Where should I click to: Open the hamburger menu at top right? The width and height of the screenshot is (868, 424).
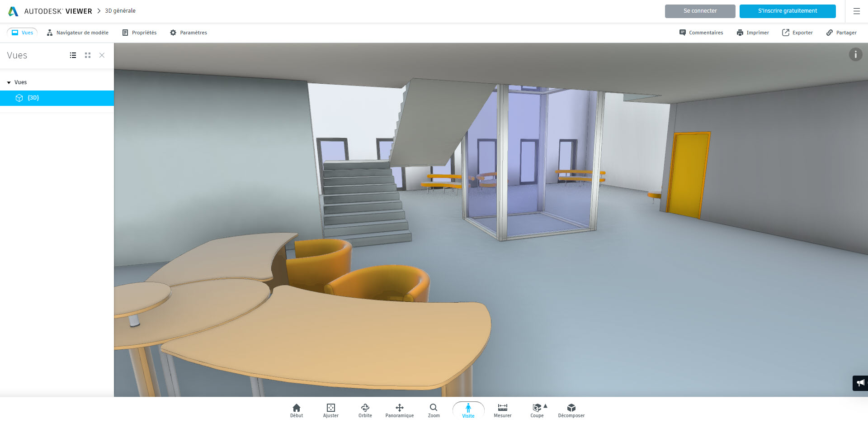(856, 11)
